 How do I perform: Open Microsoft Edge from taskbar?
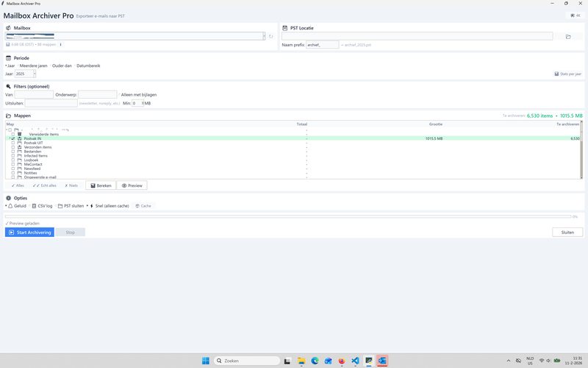[315, 361]
